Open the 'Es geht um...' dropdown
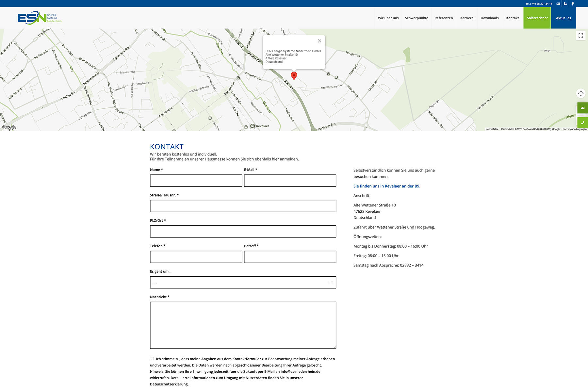Viewport: 588px width, 392px height. click(x=243, y=282)
